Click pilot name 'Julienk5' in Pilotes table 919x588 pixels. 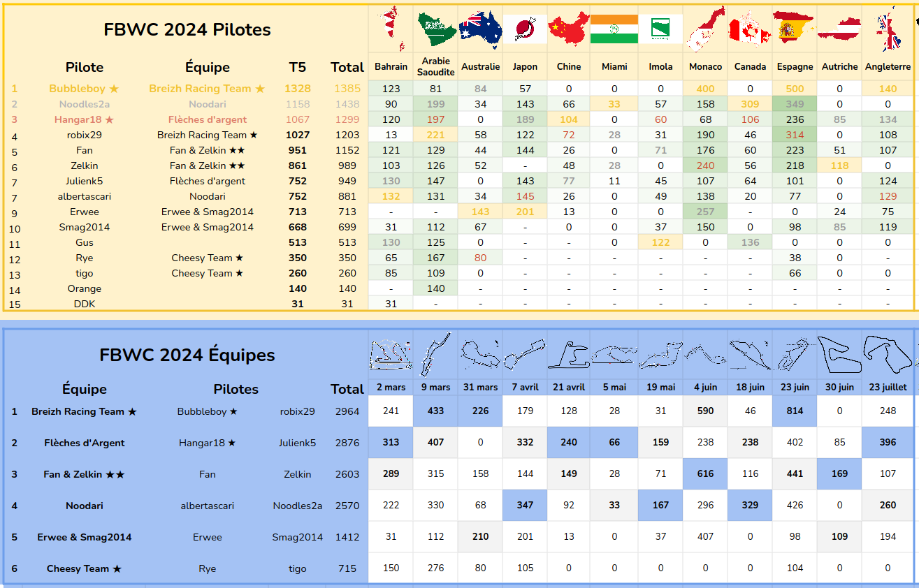point(84,181)
